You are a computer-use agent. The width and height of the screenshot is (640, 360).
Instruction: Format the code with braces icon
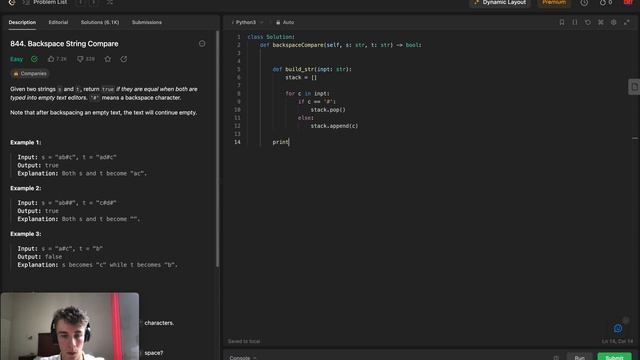(575, 22)
